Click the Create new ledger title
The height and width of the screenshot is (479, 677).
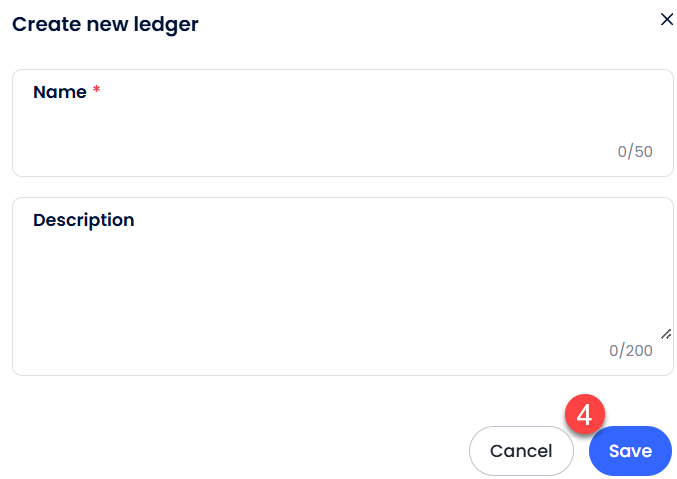pos(105,24)
